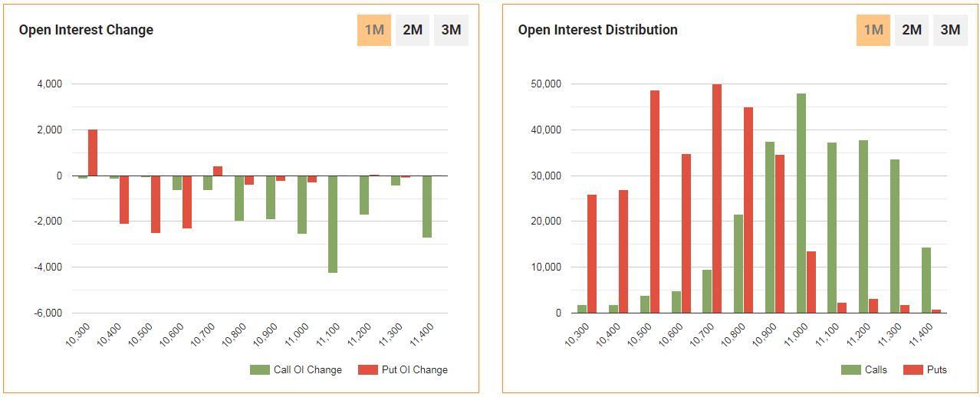Switch Open Interest Change to 2M
Viewport: 980px width, 397px height.
[x=413, y=30]
